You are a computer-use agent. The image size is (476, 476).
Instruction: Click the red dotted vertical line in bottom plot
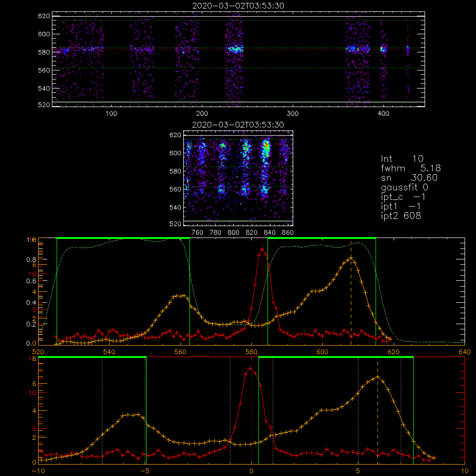point(251,410)
